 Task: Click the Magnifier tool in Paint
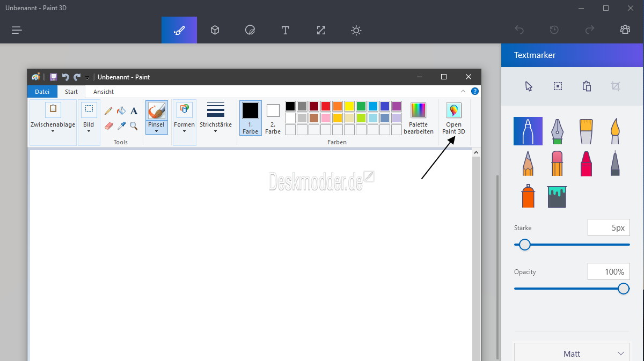(x=134, y=126)
